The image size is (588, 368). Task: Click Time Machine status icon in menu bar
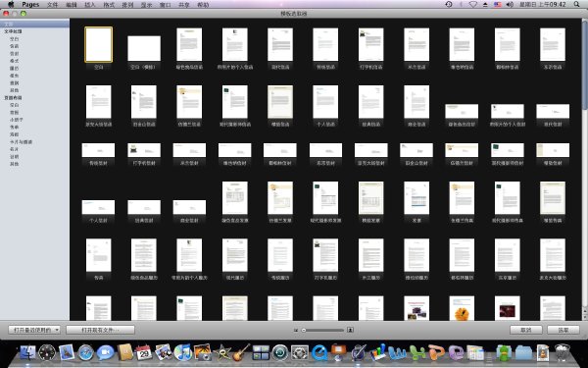click(x=449, y=5)
